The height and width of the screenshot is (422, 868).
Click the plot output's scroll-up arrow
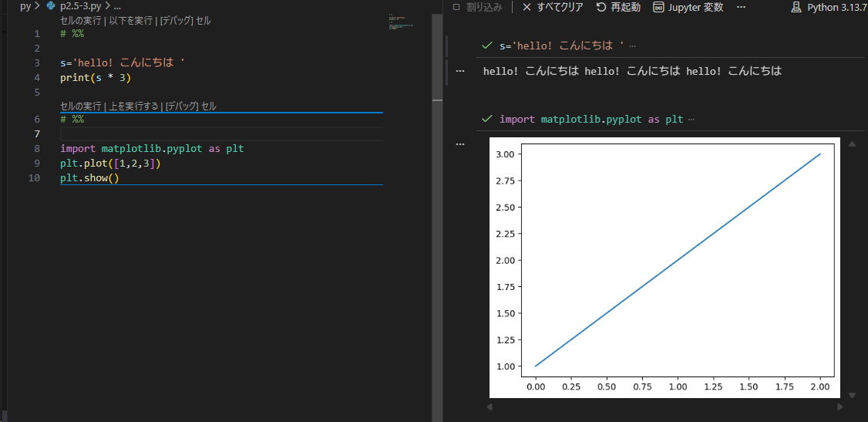(852, 144)
